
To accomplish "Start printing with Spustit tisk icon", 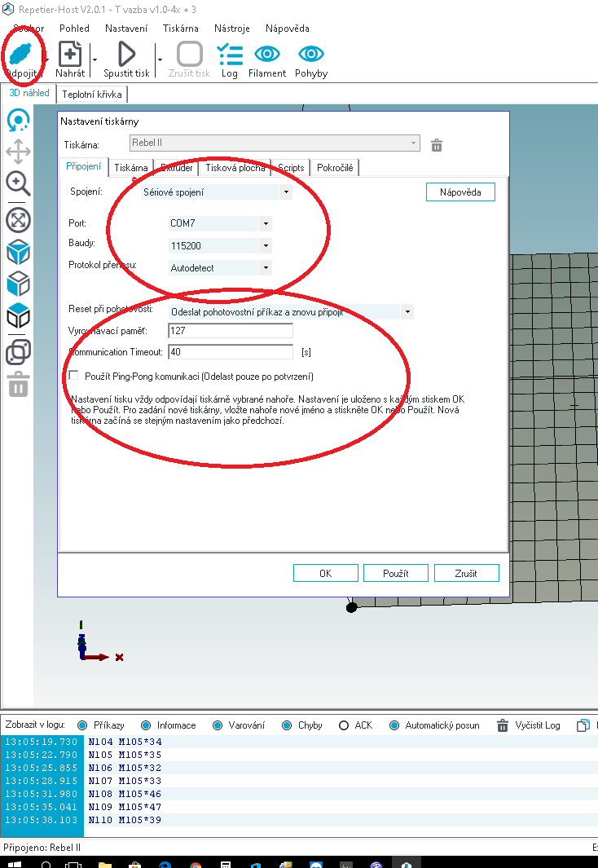I will point(126,54).
